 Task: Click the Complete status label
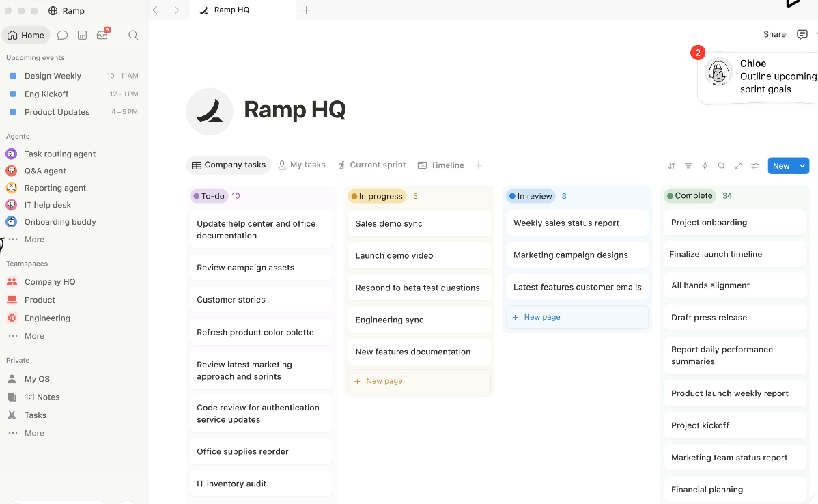(x=690, y=195)
